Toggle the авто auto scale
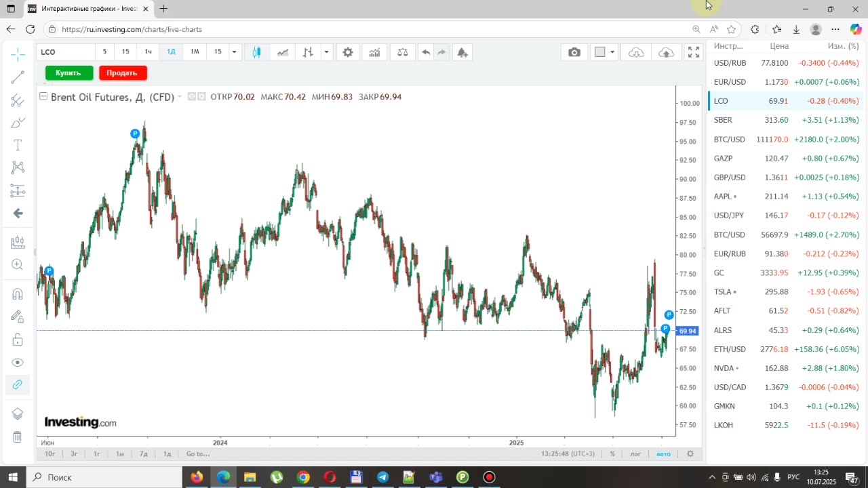 point(663,454)
